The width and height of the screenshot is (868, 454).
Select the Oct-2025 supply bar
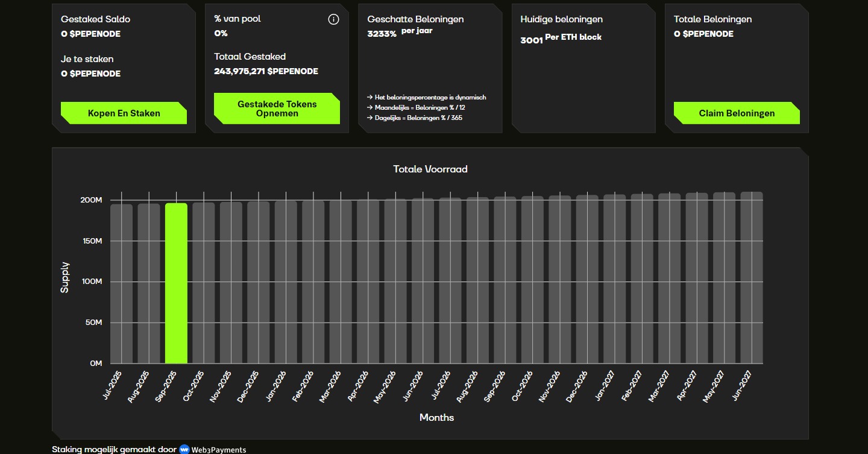(204, 283)
